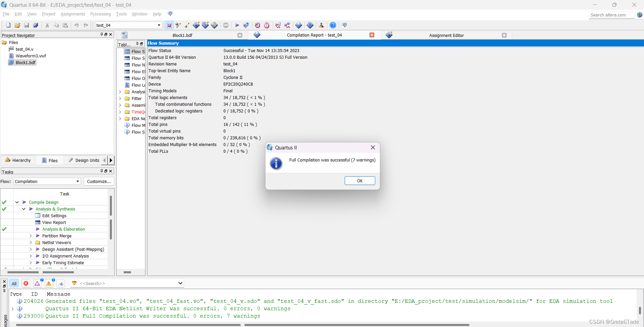The width and height of the screenshot is (644, 327).
Task: Select the View Report task
Action: click(x=54, y=222)
